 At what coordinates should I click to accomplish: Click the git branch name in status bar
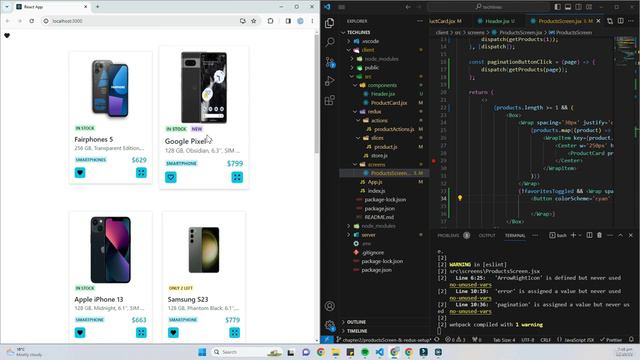click(x=384, y=340)
